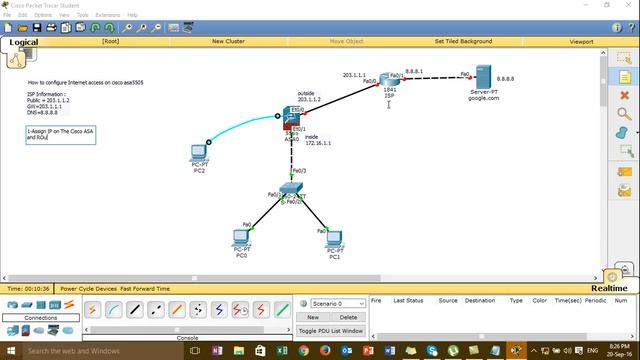Click the Undo green arrow icon
Image resolution: width=640 pixels, height=360 pixels.
coord(95,28)
